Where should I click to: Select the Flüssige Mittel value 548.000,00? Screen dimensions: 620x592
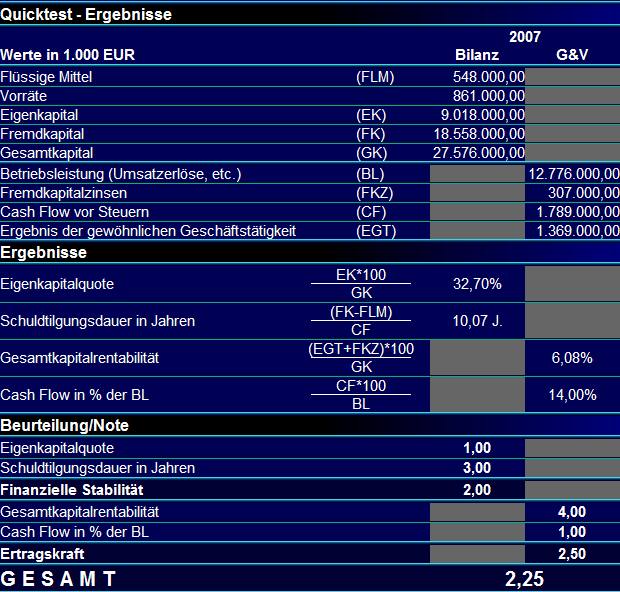point(489,77)
